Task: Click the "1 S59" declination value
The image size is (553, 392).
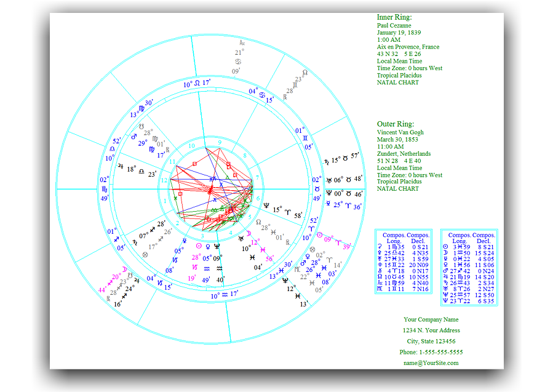Action: 420,258
